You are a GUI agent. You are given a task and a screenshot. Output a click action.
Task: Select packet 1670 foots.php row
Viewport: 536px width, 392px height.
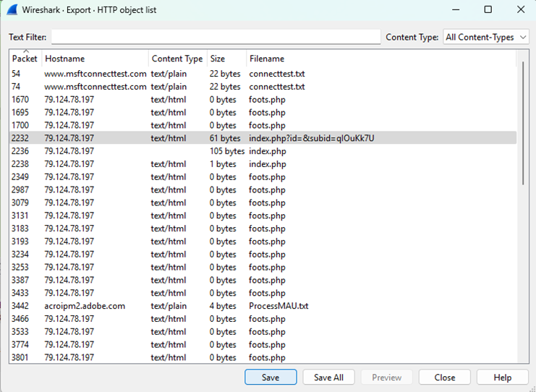pyautogui.click(x=263, y=100)
